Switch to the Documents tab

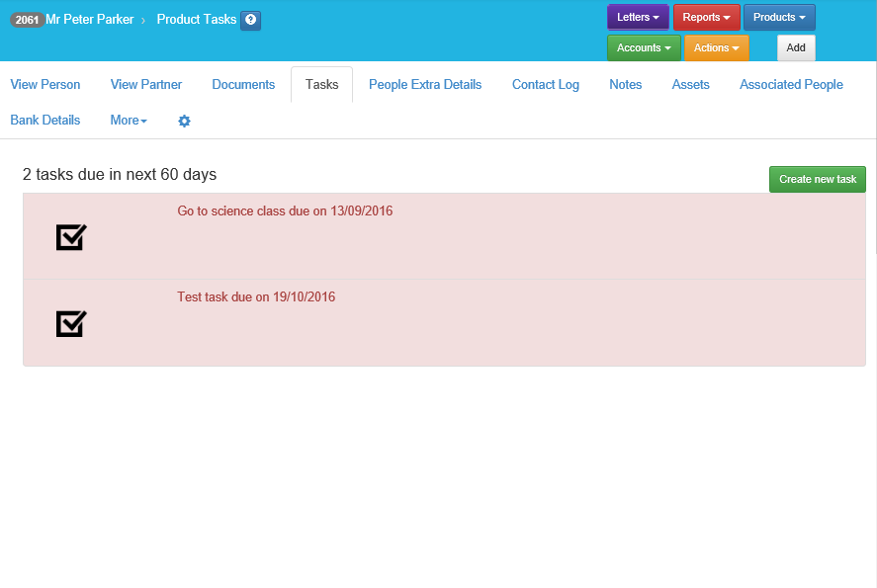tap(243, 85)
